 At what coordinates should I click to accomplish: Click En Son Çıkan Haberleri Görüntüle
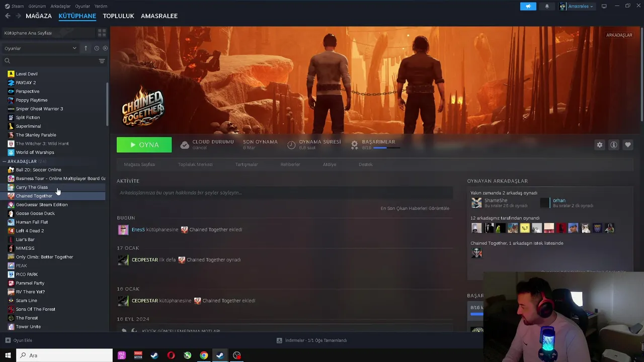click(415, 208)
